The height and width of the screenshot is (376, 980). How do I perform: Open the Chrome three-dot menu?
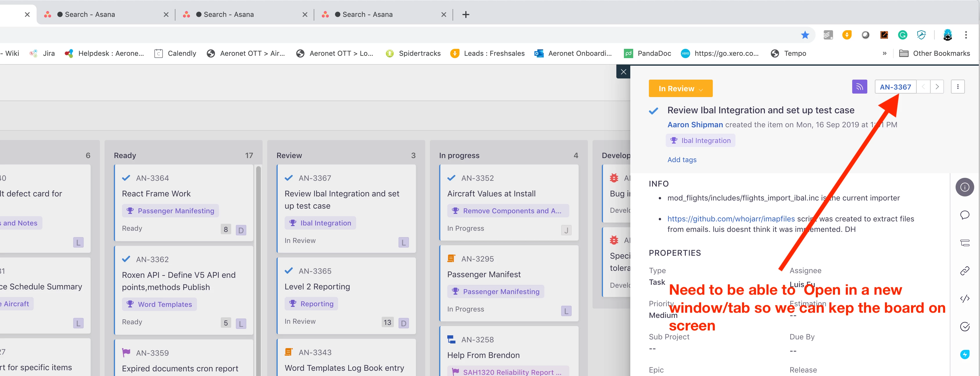click(965, 35)
